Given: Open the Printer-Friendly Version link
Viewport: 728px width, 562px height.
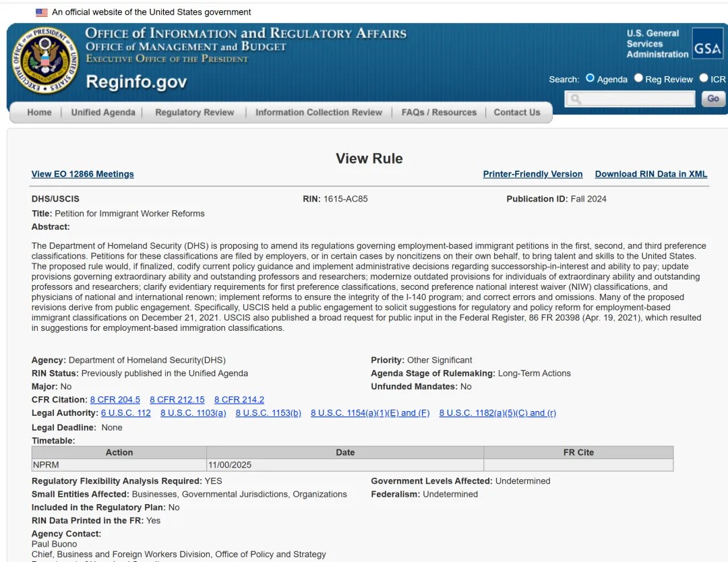Looking at the screenshot, I should 533,174.
